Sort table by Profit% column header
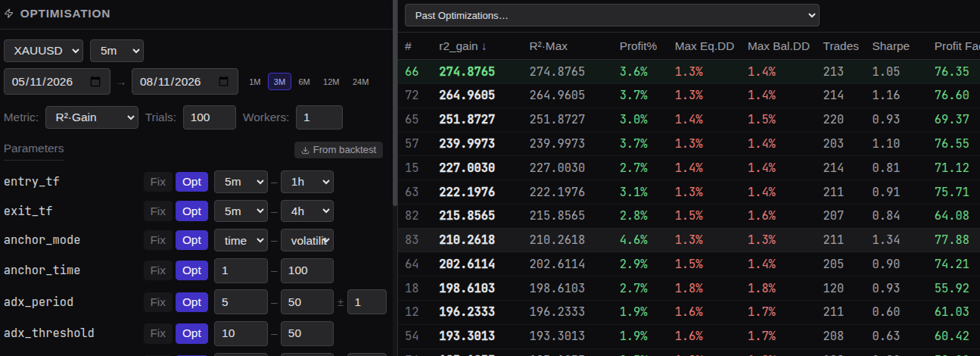Image resolution: width=980 pixels, height=356 pixels. coord(638,46)
